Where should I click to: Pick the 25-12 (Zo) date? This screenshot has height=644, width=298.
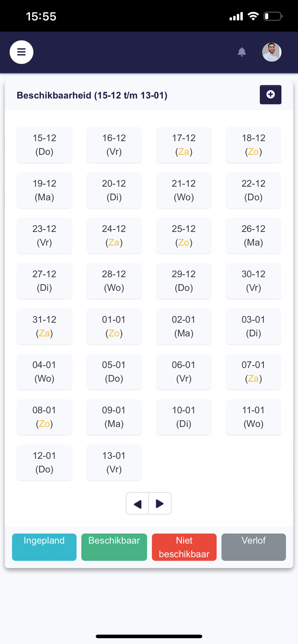click(184, 235)
